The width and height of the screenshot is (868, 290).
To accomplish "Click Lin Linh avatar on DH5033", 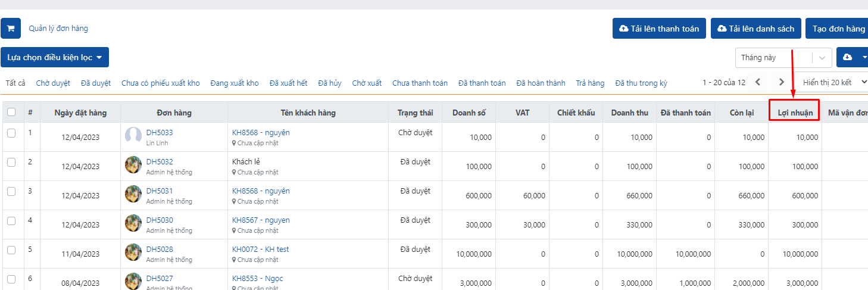I will 133,136.
